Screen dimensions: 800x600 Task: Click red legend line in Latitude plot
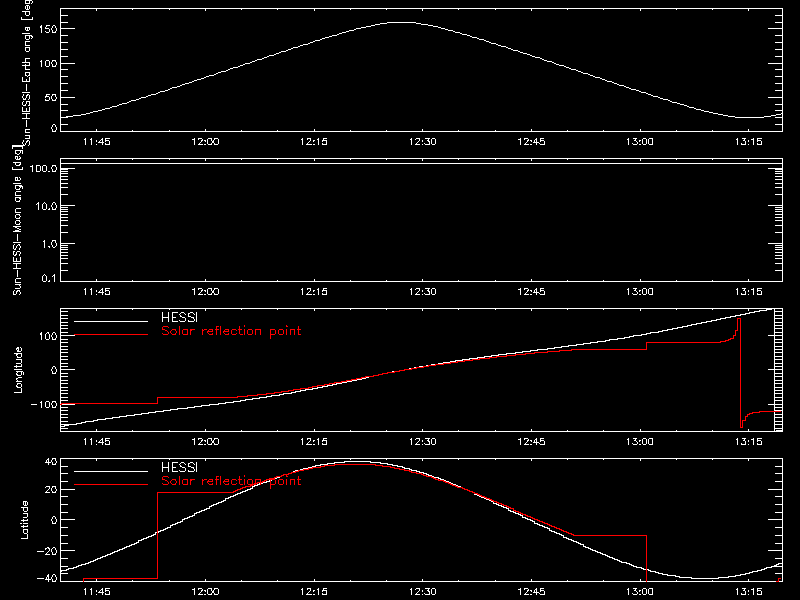point(111,484)
